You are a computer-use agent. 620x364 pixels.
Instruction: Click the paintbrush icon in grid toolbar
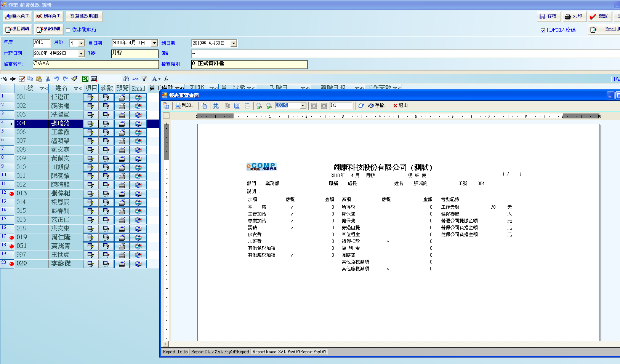tap(74, 79)
